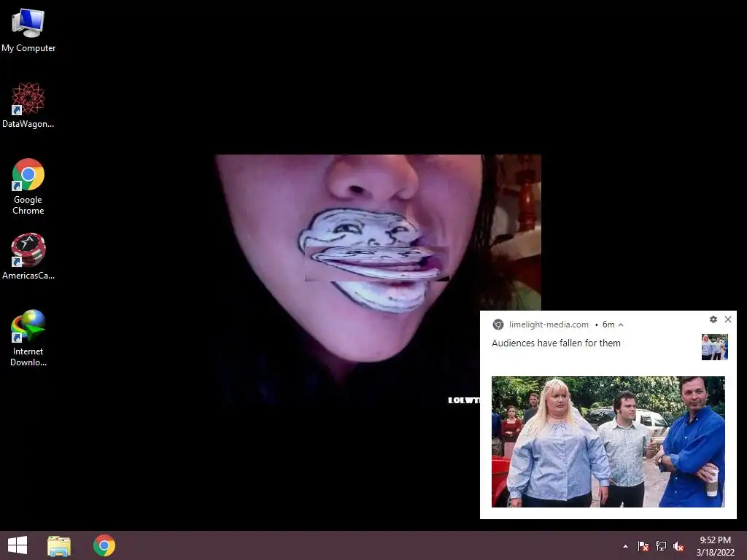This screenshot has height=560, width=747.
Task: Open the clock showing 9:52 PM
Action: [x=716, y=546]
